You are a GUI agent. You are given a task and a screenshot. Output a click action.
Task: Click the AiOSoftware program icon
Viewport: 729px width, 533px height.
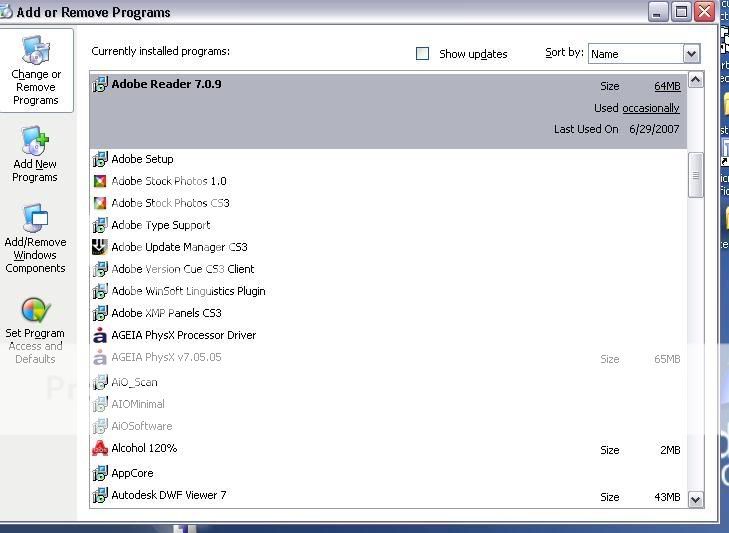(x=100, y=426)
